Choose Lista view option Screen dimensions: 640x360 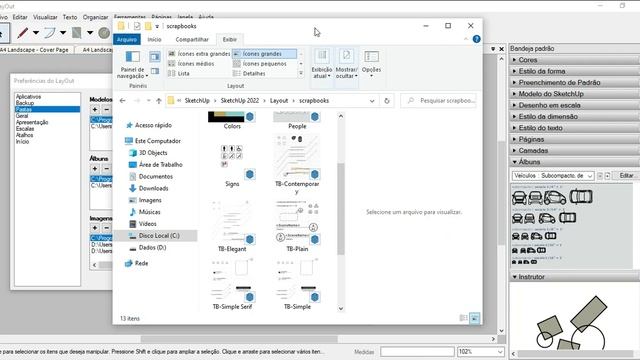pyautogui.click(x=179, y=73)
